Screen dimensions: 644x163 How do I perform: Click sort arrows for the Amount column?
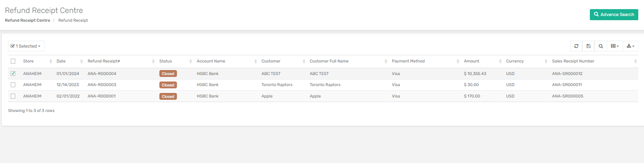[500, 61]
